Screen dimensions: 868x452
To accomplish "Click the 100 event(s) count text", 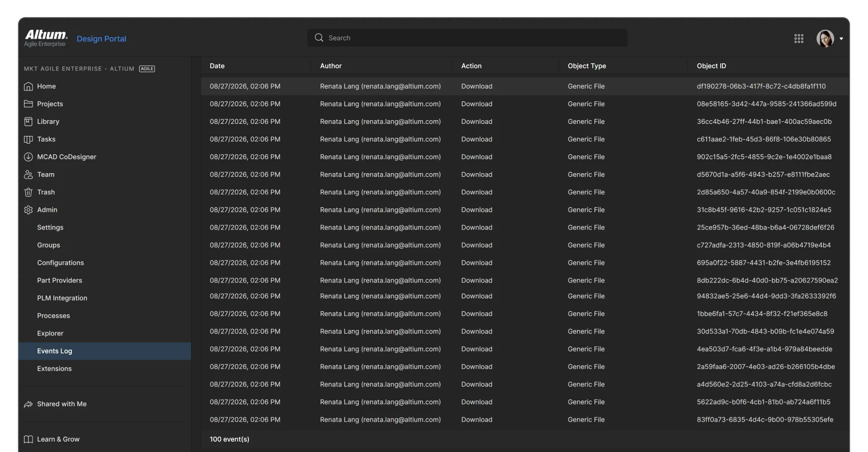I will tap(229, 439).
